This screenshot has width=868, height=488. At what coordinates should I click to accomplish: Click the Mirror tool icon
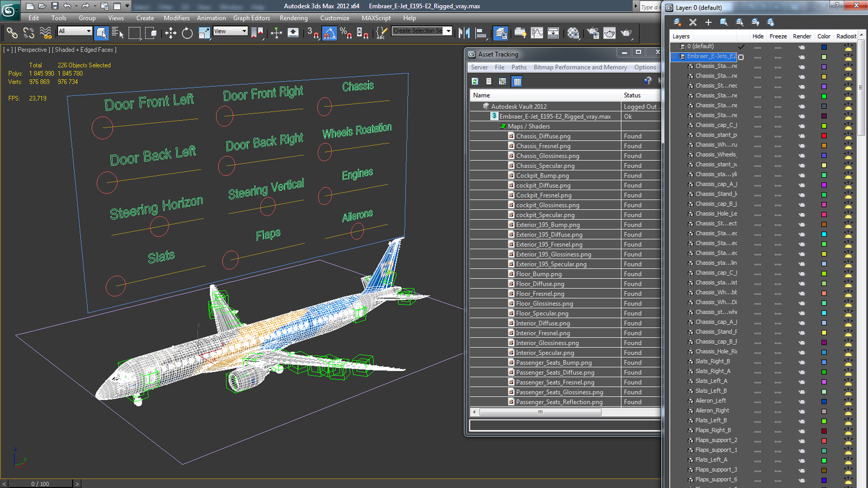click(464, 33)
